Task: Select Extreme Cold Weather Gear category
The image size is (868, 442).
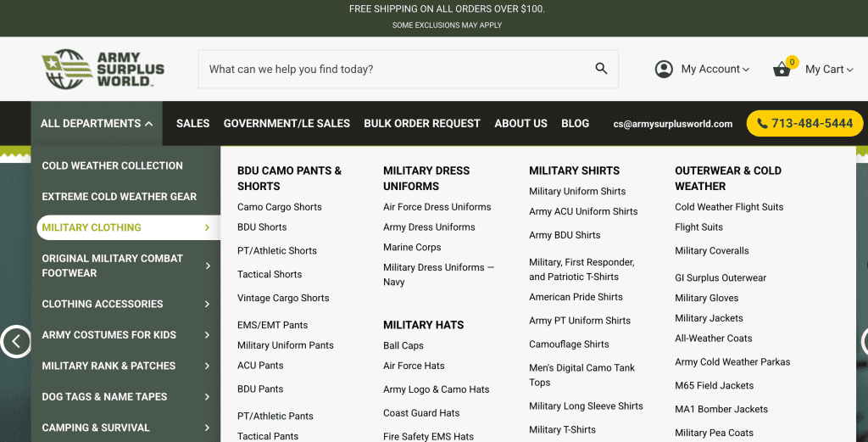Action: point(120,197)
